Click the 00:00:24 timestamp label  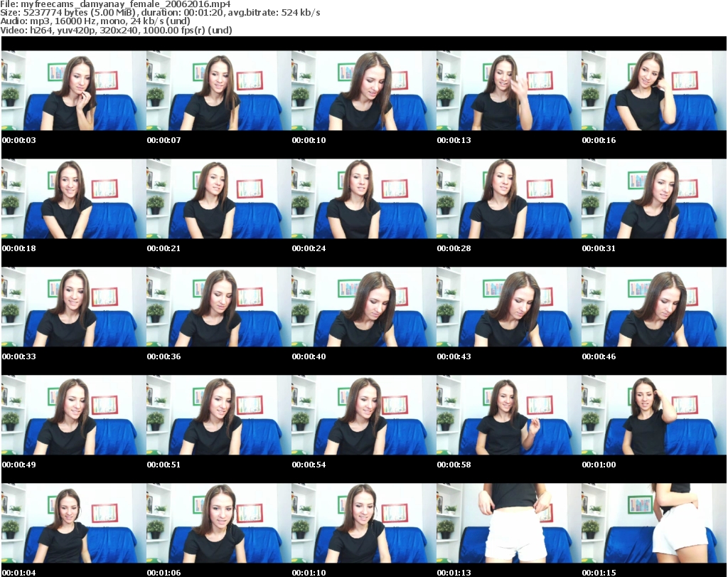(309, 248)
